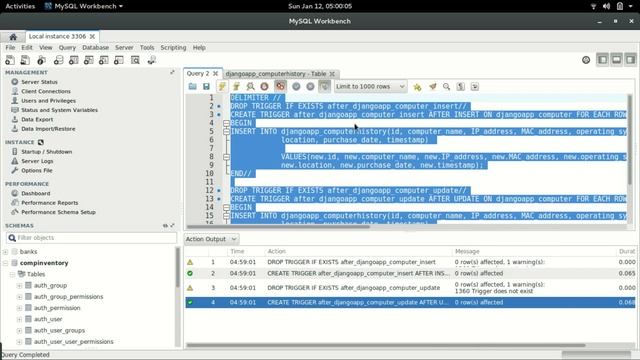
Task: Open the Database menu
Action: (95, 47)
